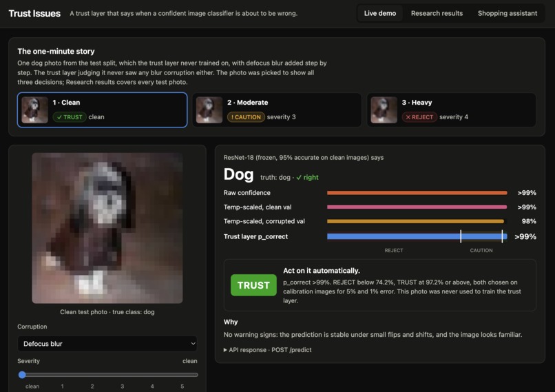Click the dog thumbnail in Heavy card

point(384,110)
